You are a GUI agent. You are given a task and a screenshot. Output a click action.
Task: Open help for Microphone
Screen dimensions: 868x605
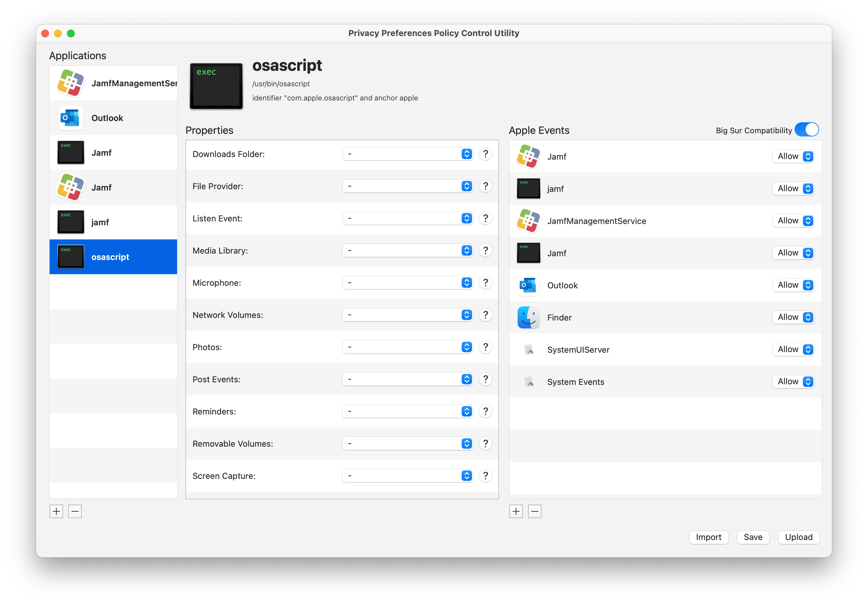[x=486, y=282]
